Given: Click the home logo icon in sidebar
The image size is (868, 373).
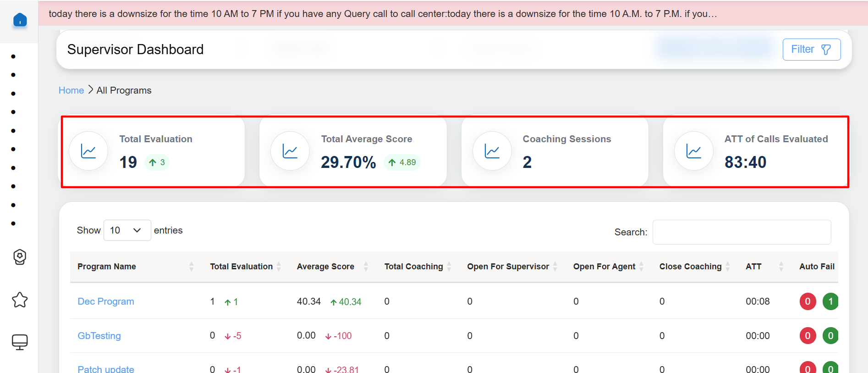Looking at the screenshot, I should tap(20, 20).
